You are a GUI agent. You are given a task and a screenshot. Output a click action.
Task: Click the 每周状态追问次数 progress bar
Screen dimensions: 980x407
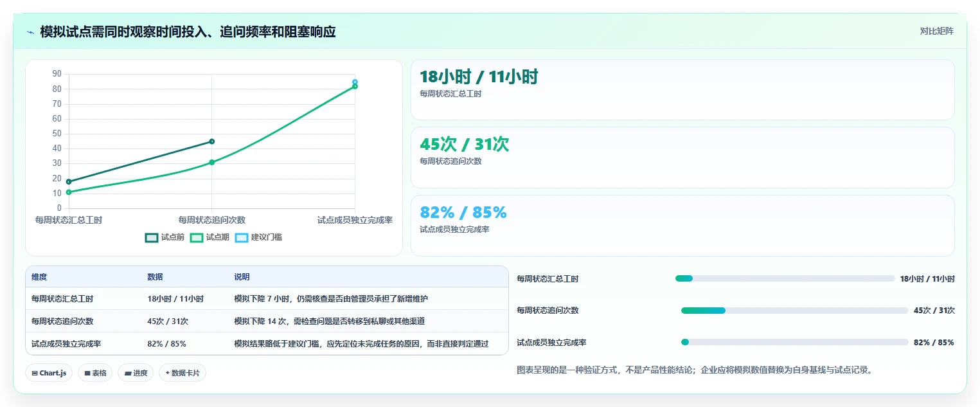point(794,311)
